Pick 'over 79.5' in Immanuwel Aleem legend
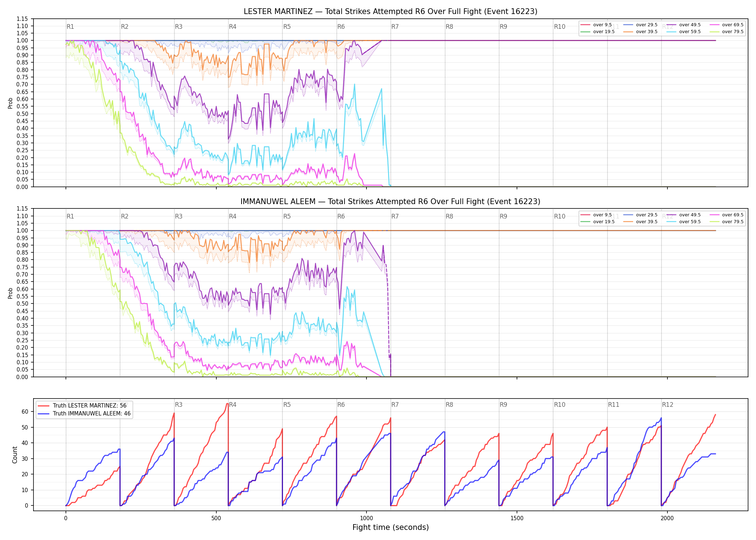Viewport: 756px width, 540px height. tap(726, 222)
